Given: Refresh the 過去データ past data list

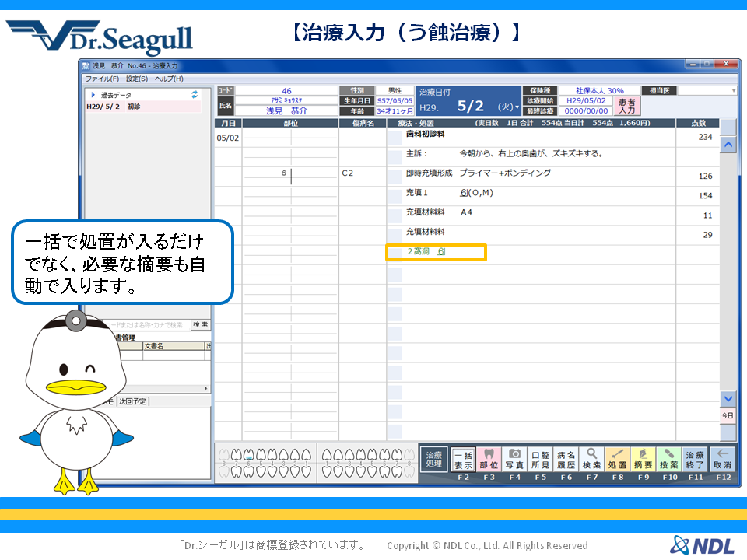Looking at the screenshot, I should (x=195, y=95).
